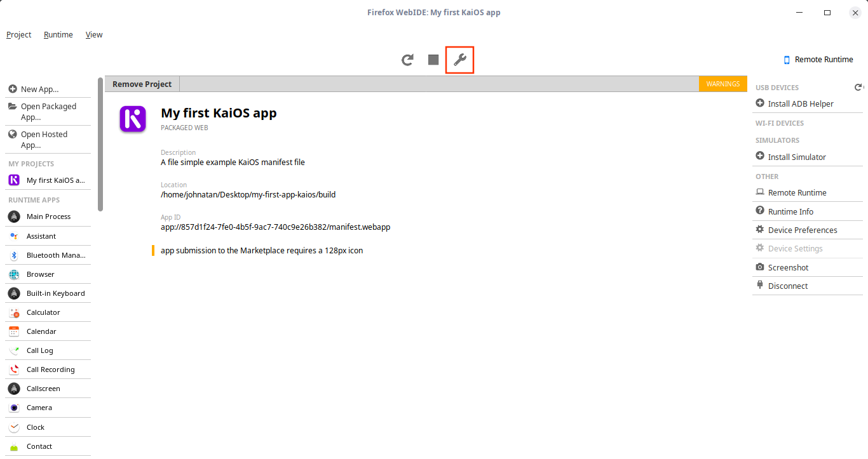
Task: Click the purple KaiOS project icon in My Projects
Action: click(x=14, y=180)
